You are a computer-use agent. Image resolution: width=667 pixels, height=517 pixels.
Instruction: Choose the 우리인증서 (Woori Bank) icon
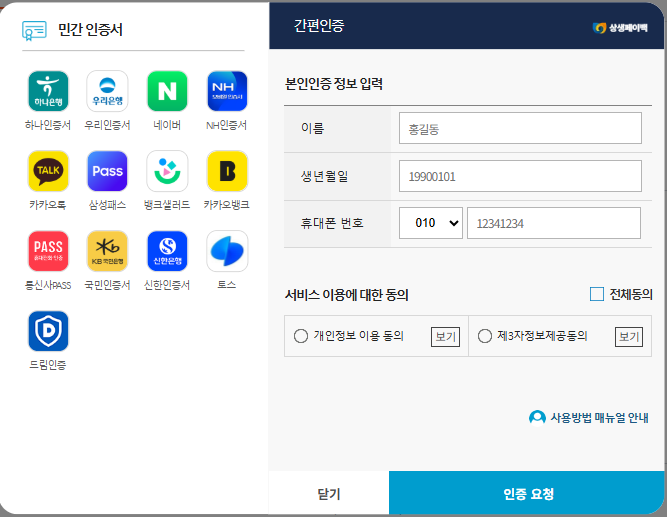click(107, 91)
